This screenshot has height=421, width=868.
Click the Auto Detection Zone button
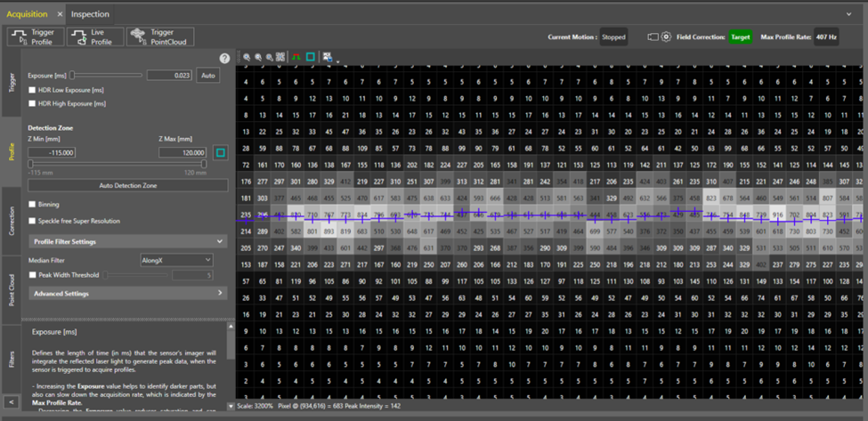click(x=127, y=185)
